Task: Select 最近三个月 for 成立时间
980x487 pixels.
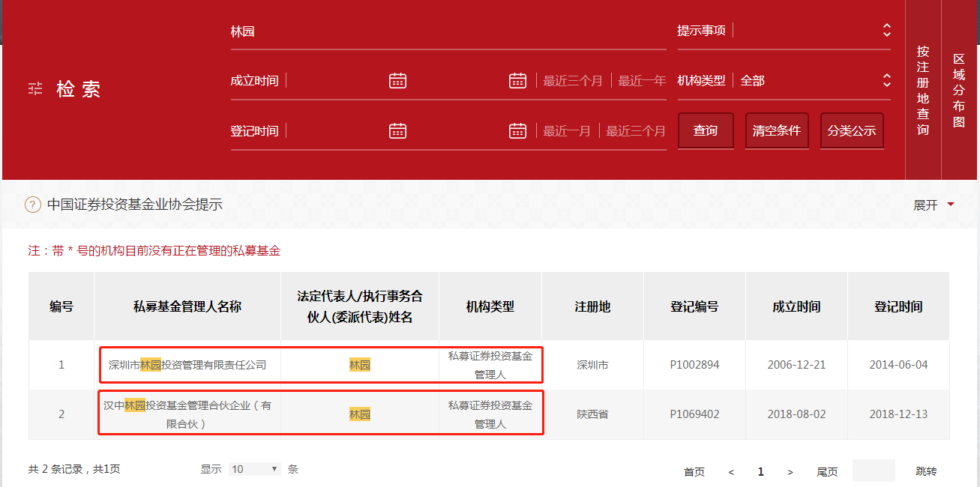Action: click(x=573, y=81)
